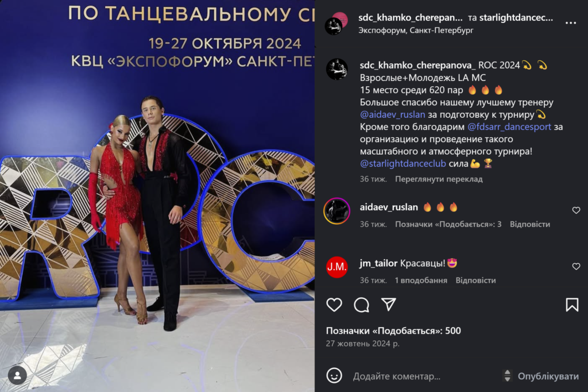The image size is (588, 392).
Task: Open aidaev_ruslan's profile picture story
Action: 336,211
